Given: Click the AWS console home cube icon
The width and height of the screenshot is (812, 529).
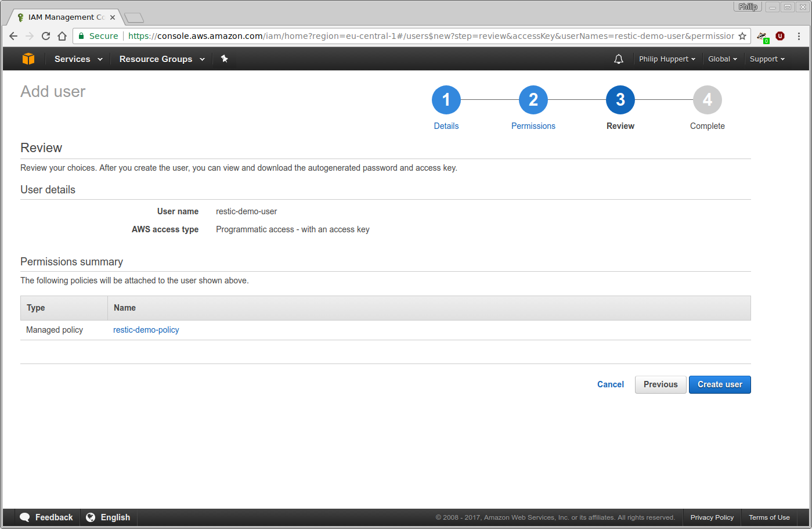Looking at the screenshot, I should click(x=28, y=59).
